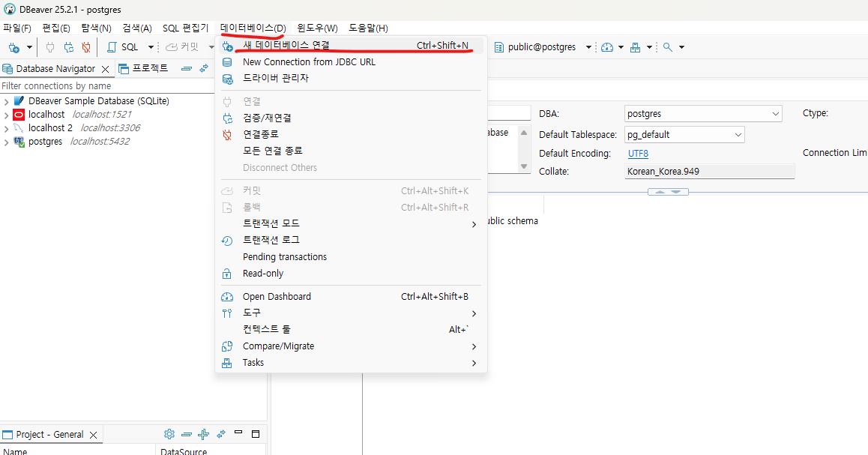
Task: Expand the localhost:1521 Oracle connection
Action: tap(6, 115)
